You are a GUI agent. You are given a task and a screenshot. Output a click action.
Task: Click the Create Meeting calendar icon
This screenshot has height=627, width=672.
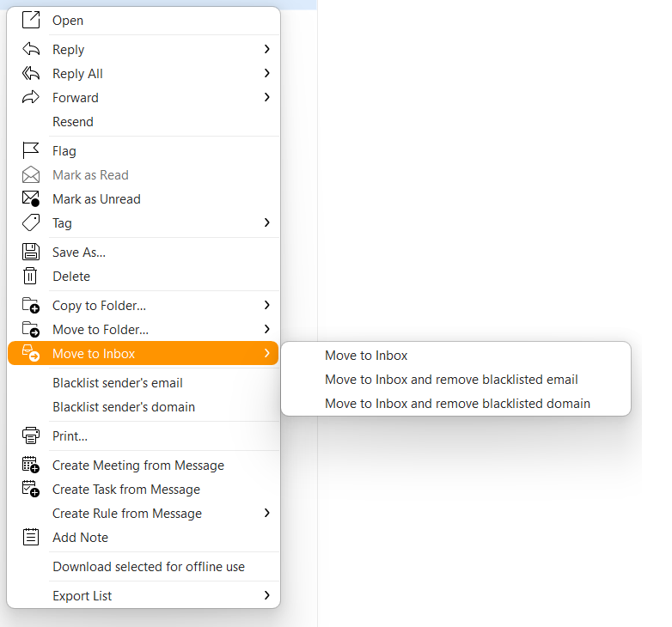(31, 465)
